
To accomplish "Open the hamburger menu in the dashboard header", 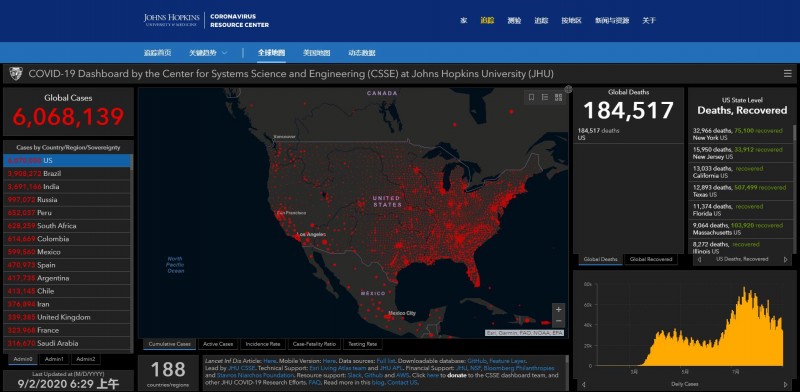I will (788, 74).
